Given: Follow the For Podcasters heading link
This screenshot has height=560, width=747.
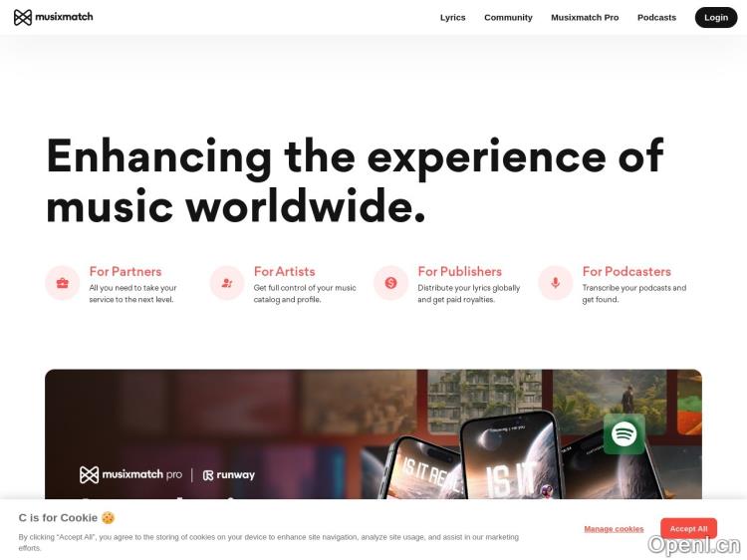Looking at the screenshot, I should click(626, 271).
